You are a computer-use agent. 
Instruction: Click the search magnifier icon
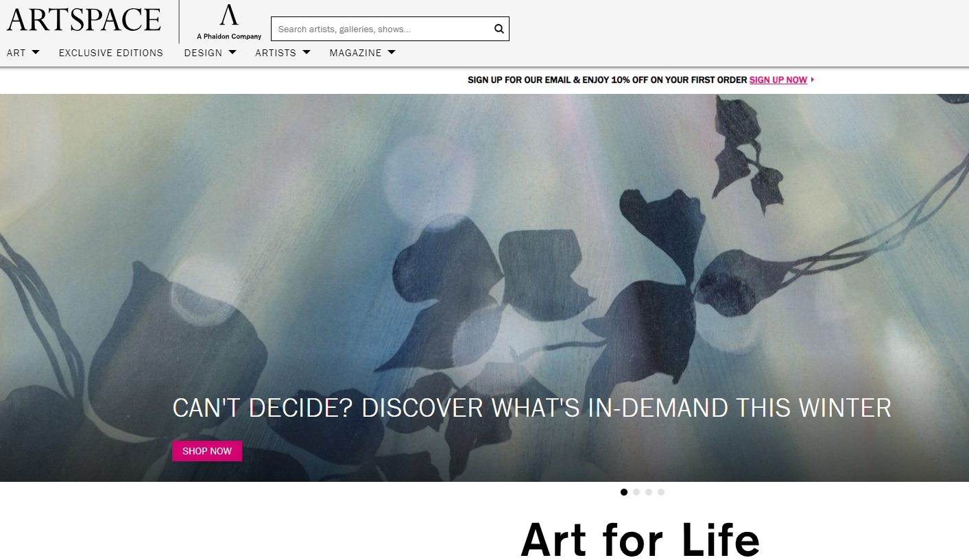click(499, 29)
